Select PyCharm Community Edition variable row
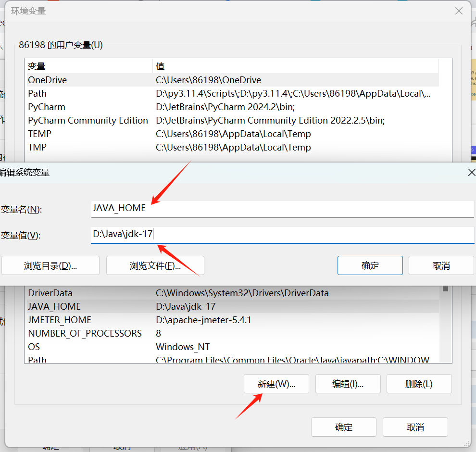Screen dimensions: 476x452 pos(233,120)
